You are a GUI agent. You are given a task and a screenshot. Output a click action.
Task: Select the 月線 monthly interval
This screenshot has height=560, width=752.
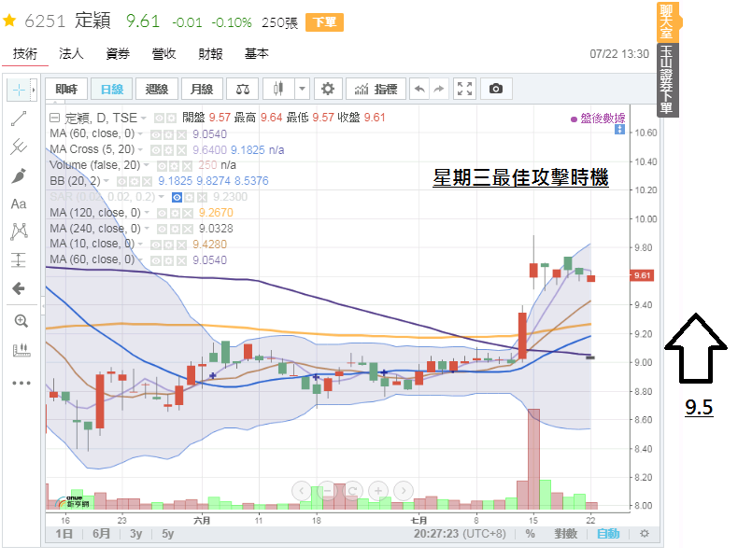tap(202, 89)
